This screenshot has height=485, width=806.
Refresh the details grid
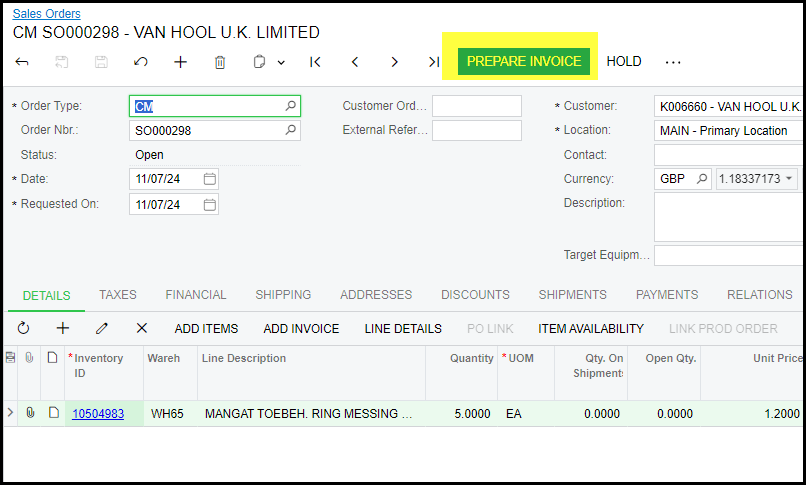tap(23, 328)
